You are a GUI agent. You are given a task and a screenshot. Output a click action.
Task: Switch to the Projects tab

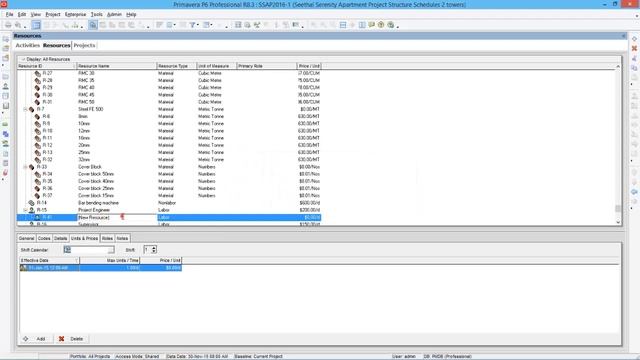(x=84, y=45)
